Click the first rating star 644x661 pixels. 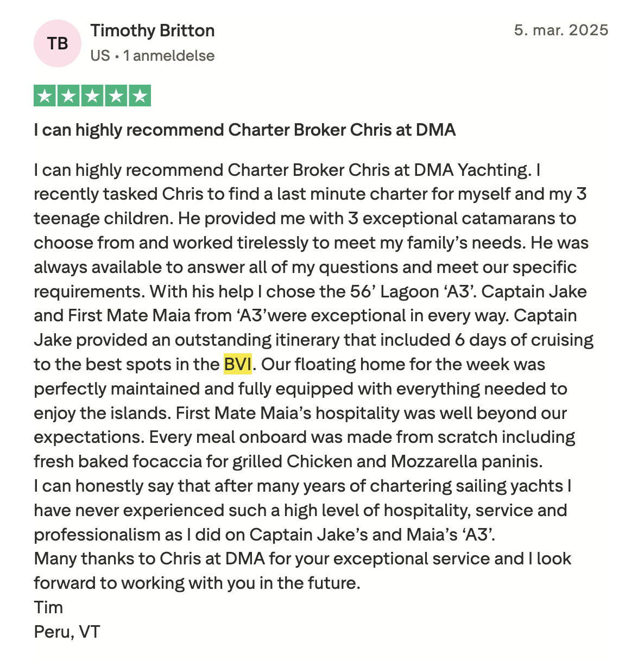[x=45, y=96]
